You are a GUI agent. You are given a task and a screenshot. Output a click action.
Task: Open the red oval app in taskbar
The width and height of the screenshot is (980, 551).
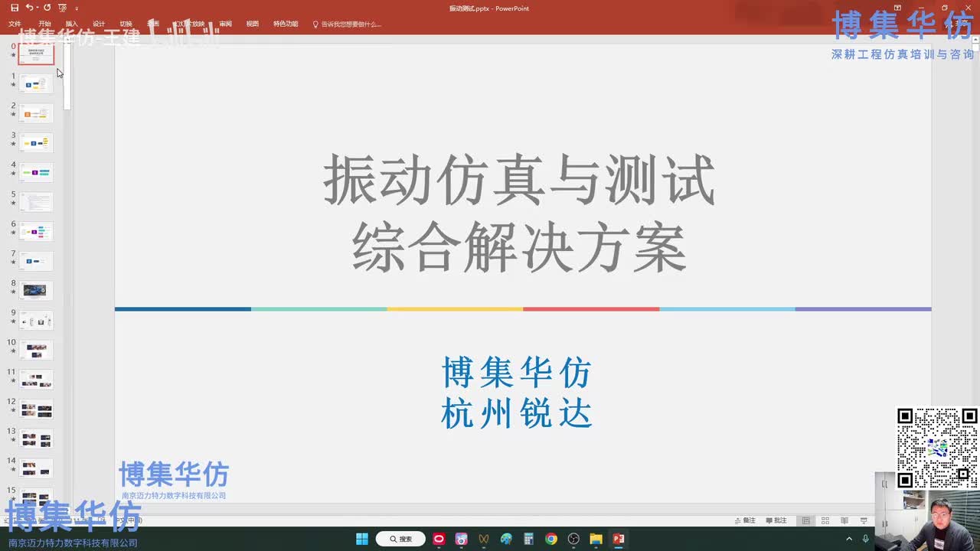pos(439,539)
